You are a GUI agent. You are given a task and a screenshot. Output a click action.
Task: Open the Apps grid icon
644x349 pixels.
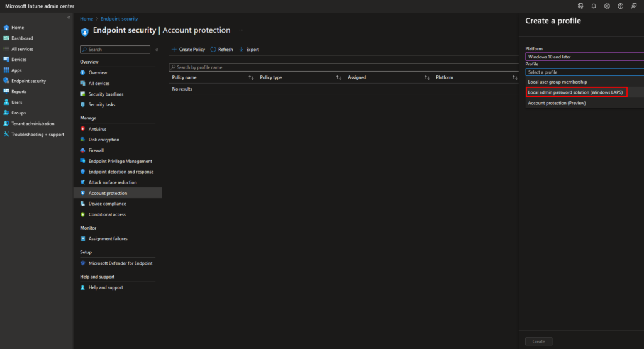click(6, 70)
